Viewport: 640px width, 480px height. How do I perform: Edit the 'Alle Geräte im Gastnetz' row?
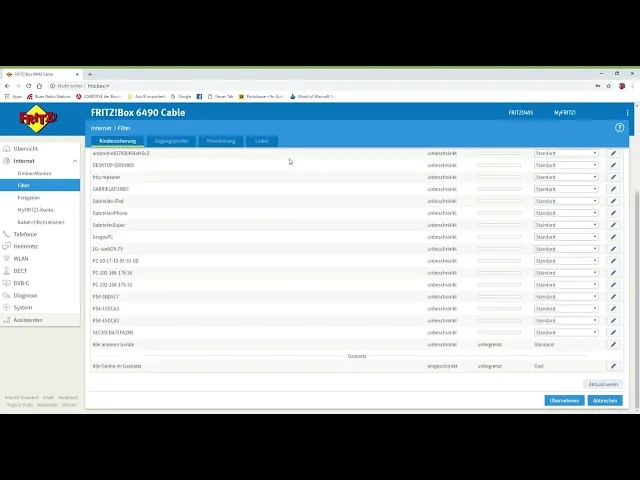(x=613, y=366)
